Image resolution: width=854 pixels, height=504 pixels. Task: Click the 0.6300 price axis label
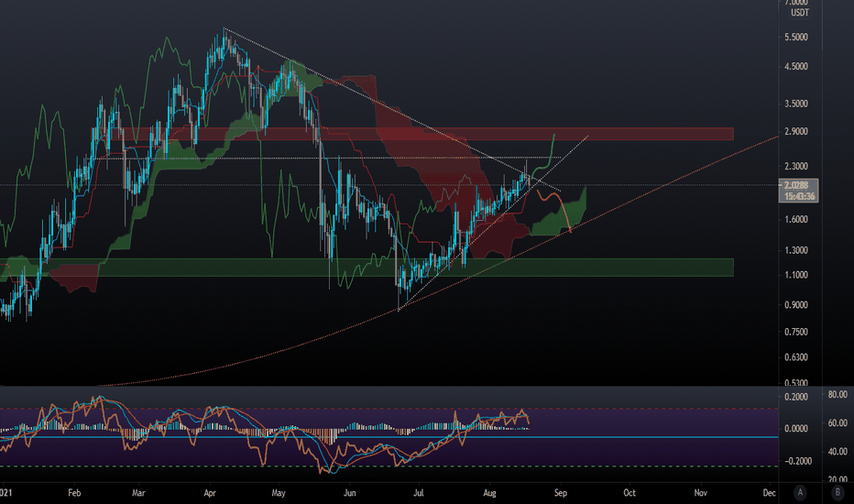coord(795,357)
